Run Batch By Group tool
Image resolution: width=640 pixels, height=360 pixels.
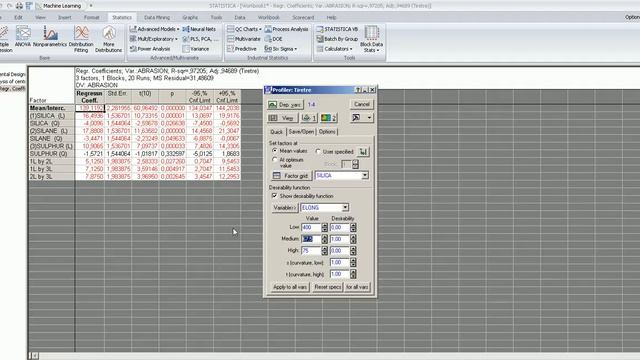point(337,39)
